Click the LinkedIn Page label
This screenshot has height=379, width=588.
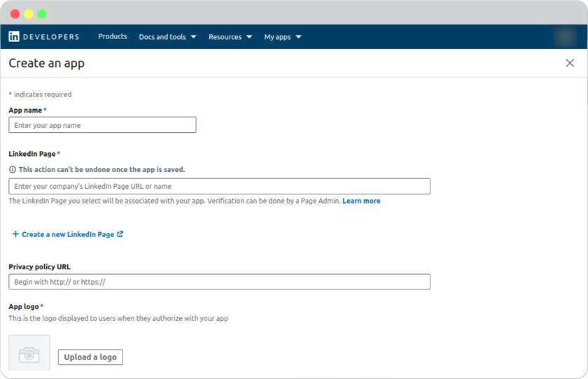[x=32, y=154]
